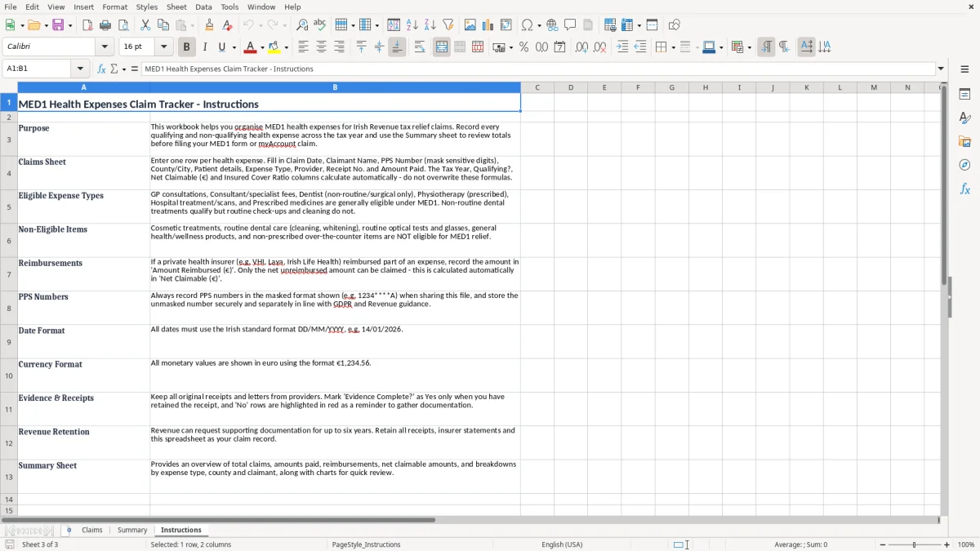The width and height of the screenshot is (980, 551).
Task: Click column B header
Action: [335, 87]
